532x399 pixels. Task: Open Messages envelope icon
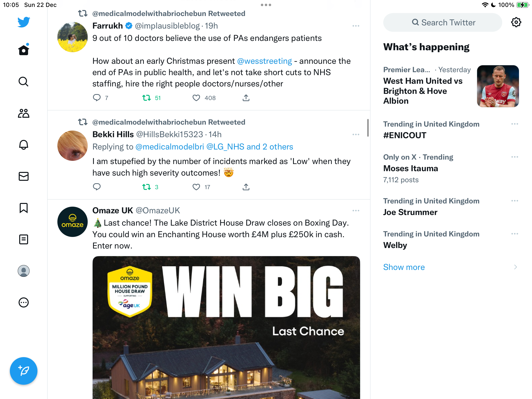(24, 176)
